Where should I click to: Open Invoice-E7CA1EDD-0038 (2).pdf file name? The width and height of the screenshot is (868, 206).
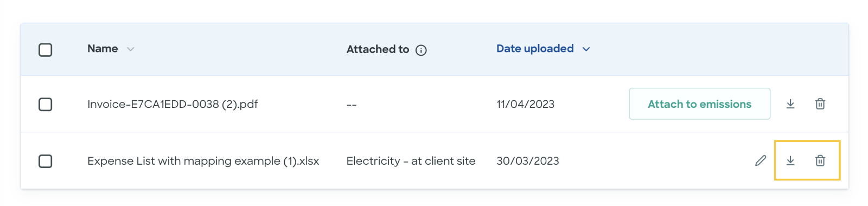(173, 104)
